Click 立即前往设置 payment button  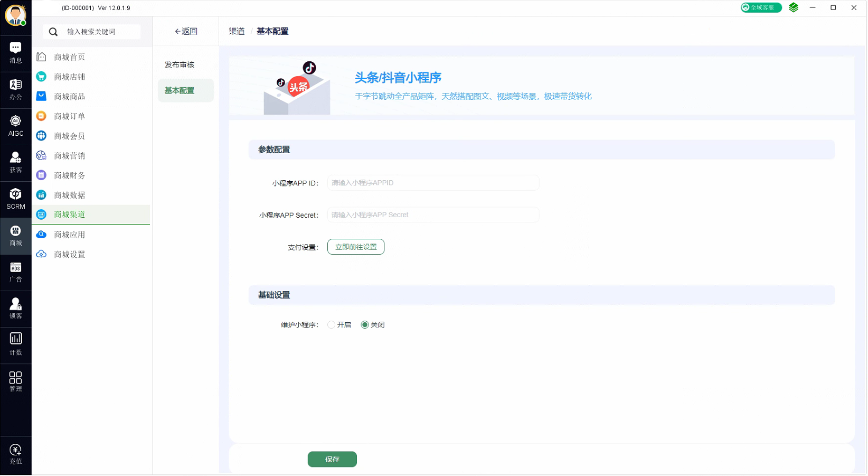pos(356,247)
